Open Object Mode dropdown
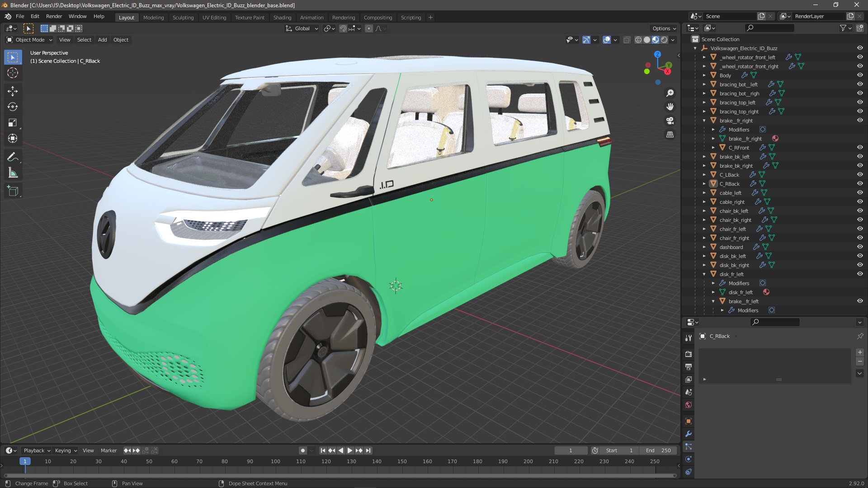Image resolution: width=868 pixels, height=488 pixels. pyautogui.click(x=29, y=40)
